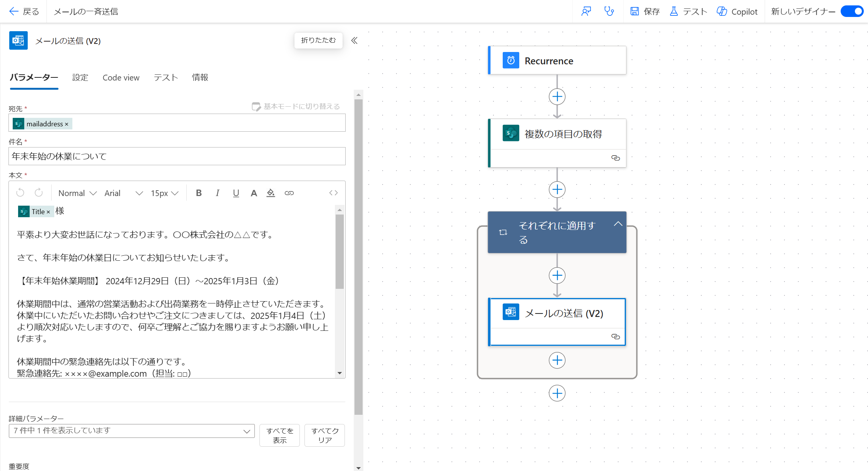
Task: Click 基本モードに切り替える link
Action: (x=296, y=106)
